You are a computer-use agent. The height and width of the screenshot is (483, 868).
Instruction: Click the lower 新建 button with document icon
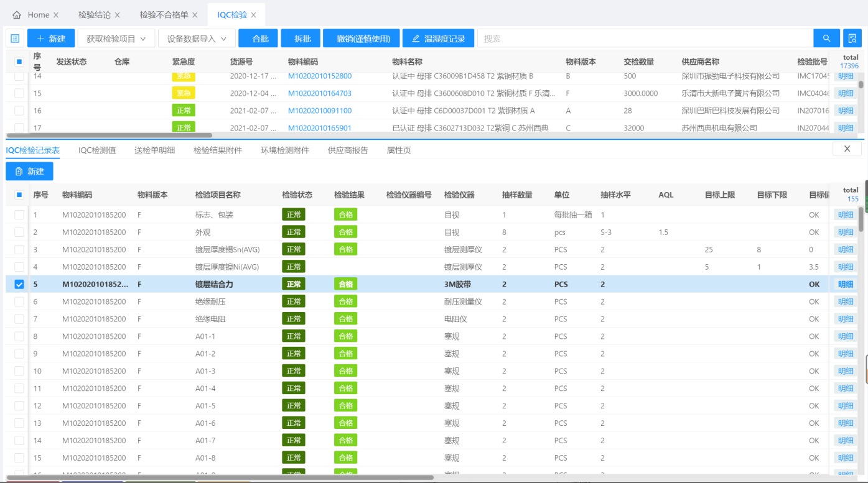[29, 172]
